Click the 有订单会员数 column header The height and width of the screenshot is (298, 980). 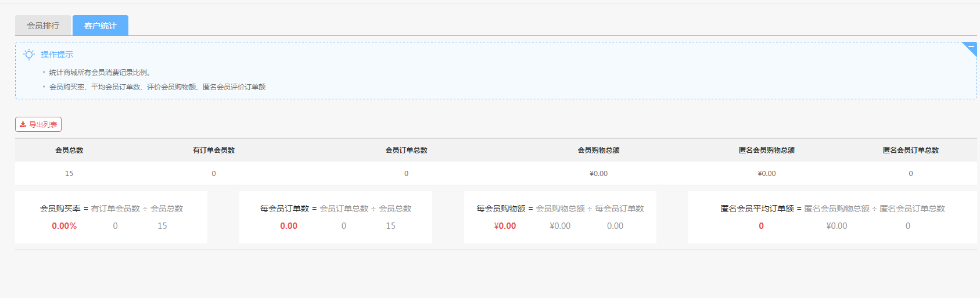pyautogui.click(x=214, y=150)
